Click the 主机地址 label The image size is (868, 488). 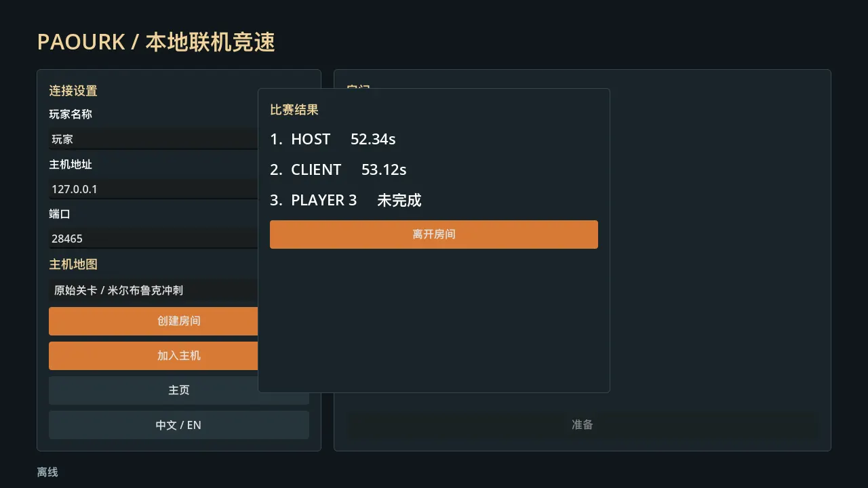click(71, 164)
